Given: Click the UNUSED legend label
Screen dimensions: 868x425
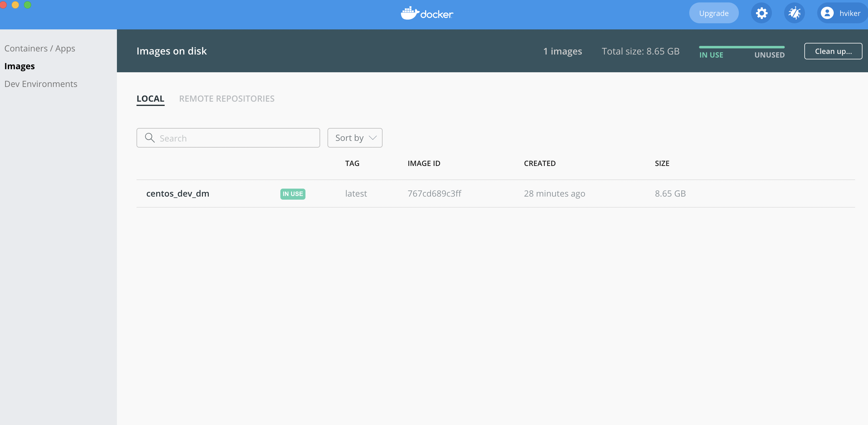Looking at the screenshot, I should point(769,55).
